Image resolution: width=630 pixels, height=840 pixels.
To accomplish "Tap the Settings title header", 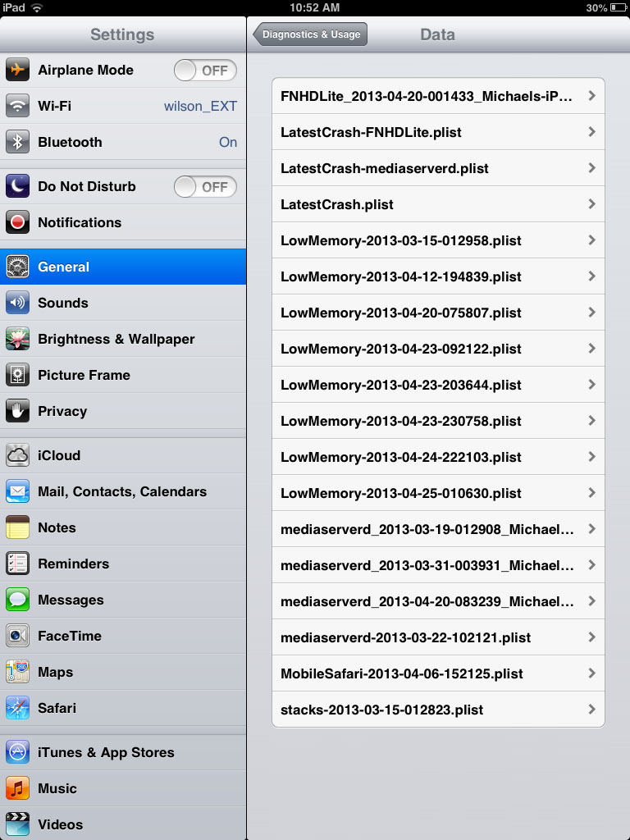I will click(122, 34).
